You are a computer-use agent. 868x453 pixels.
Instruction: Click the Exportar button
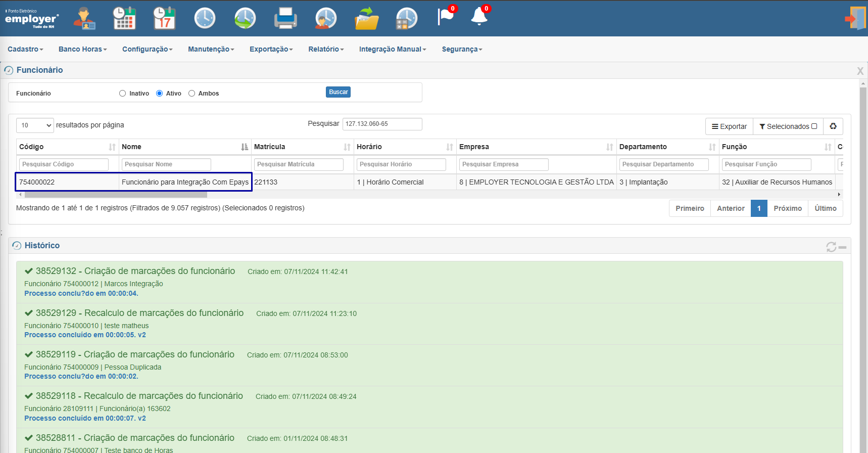point(729,126)
